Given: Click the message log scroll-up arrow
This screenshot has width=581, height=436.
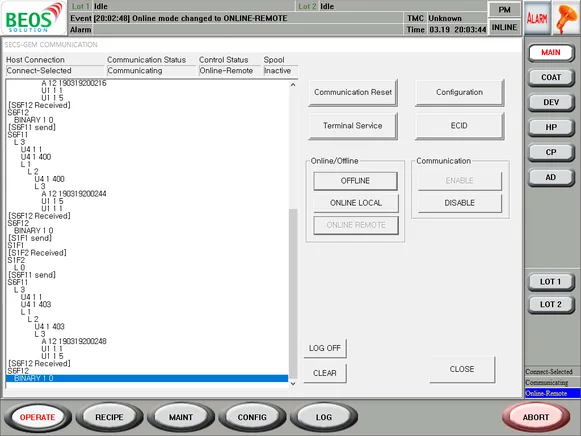Looking at the screenshot, I should click(x=293, y=85).
